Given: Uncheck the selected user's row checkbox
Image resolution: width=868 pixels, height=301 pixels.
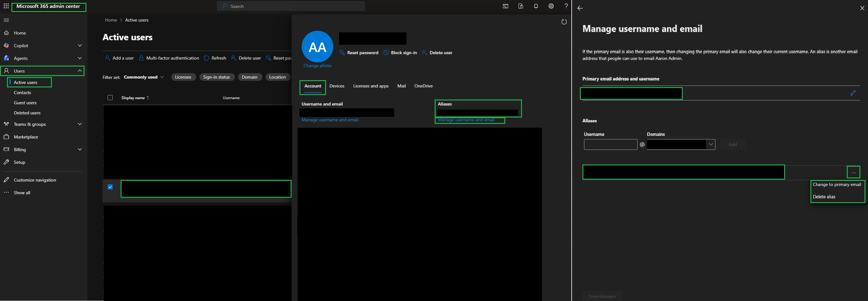Looking at the screenshot, I should pyautogui.click(x=110, y=187).
